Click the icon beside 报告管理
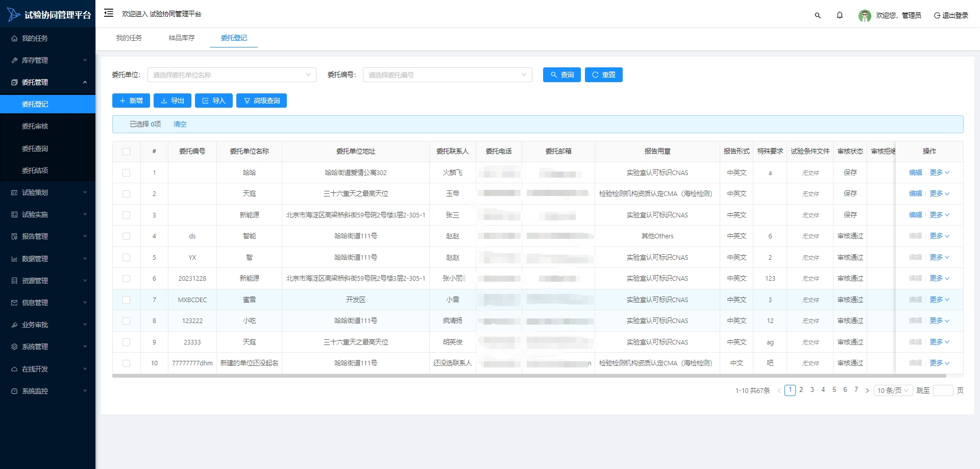The width and height of the screenshot is (980, 469). [14, 236]
